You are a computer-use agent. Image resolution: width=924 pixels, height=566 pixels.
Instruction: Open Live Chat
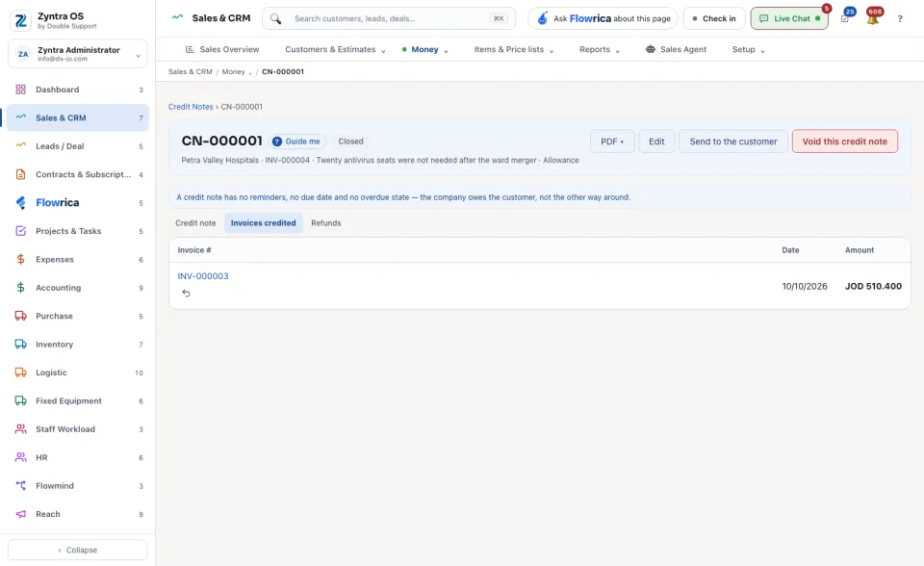[789, 18]
